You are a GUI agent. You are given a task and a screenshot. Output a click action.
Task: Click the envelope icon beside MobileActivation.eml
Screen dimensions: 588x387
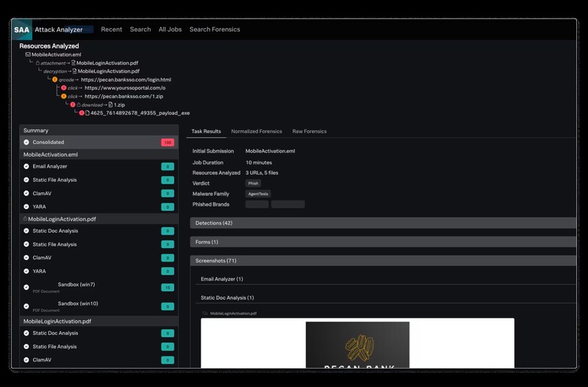28,55
